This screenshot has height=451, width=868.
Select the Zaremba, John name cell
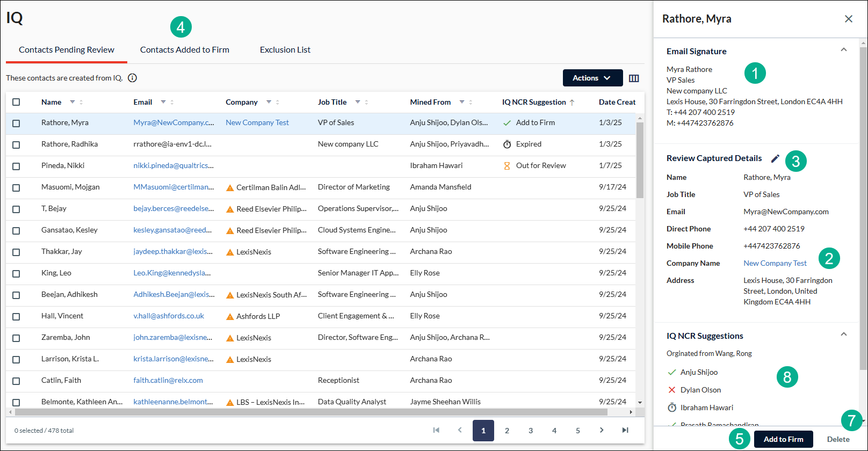click(66, 337)
